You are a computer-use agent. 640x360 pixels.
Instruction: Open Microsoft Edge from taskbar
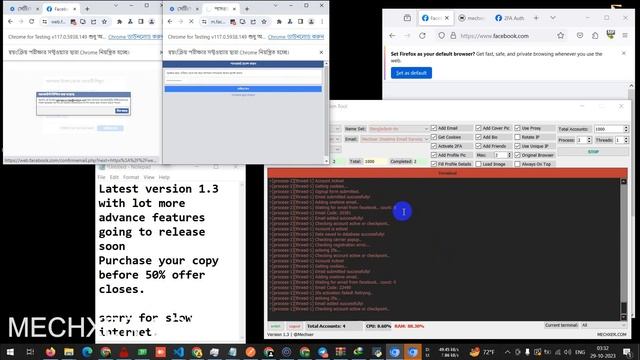87,352
